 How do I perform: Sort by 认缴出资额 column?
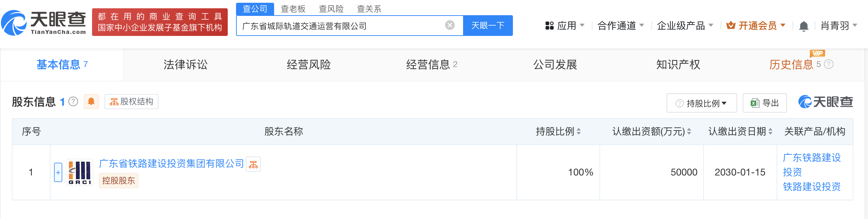click(x=689, y=131)
